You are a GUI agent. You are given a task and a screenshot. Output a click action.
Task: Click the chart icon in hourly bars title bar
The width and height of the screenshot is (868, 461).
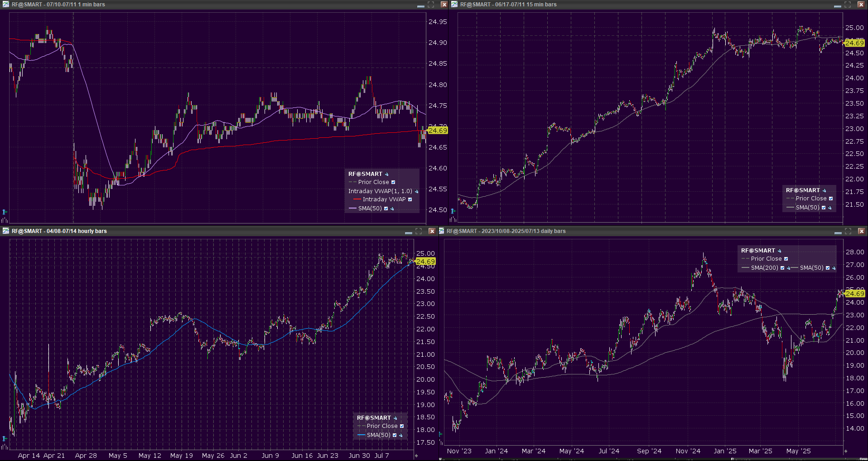(x=5, y=231)
